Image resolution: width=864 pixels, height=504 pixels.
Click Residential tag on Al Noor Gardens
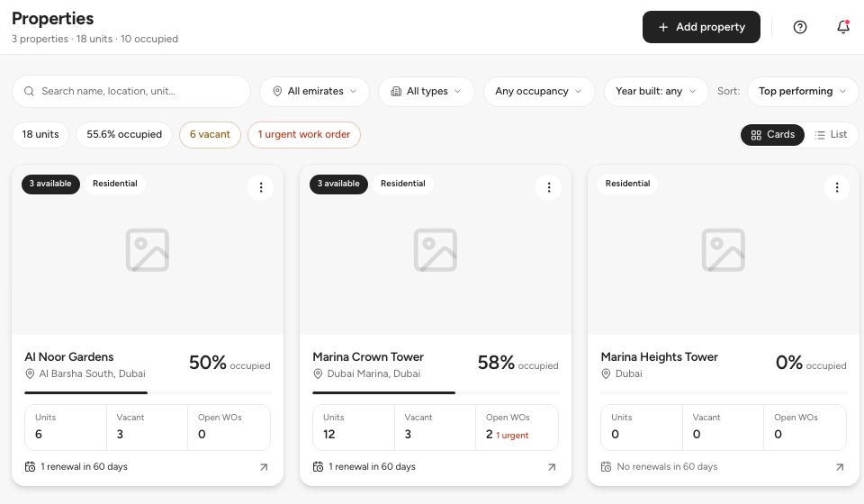[115, 184]
